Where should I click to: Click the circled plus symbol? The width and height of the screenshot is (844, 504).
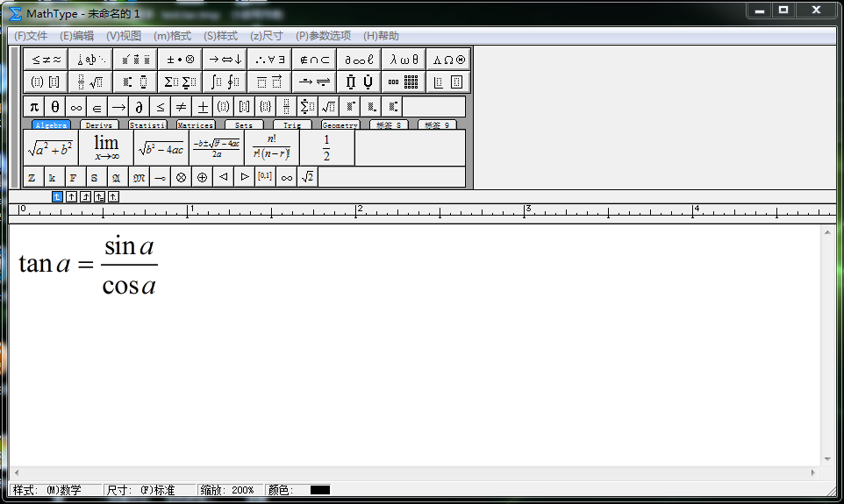point(202,177)
